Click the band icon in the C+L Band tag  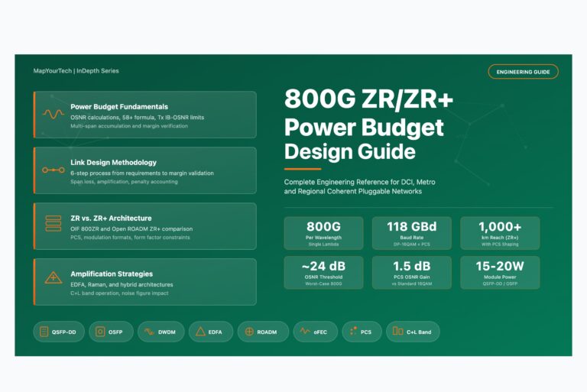[397, 332]
